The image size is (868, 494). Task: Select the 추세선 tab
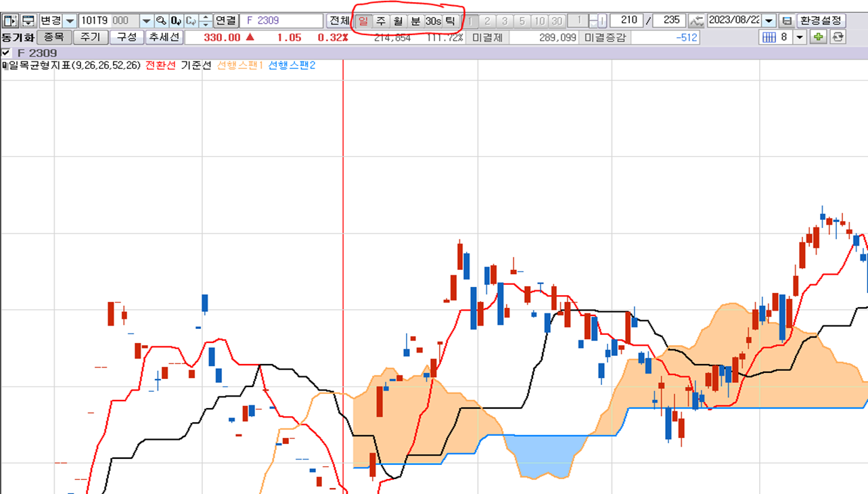[x=164, y=37]
